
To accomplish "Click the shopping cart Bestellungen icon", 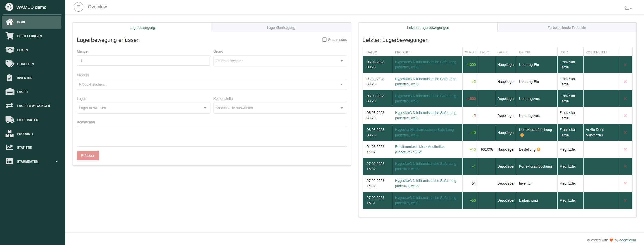I will click(10, 36).
